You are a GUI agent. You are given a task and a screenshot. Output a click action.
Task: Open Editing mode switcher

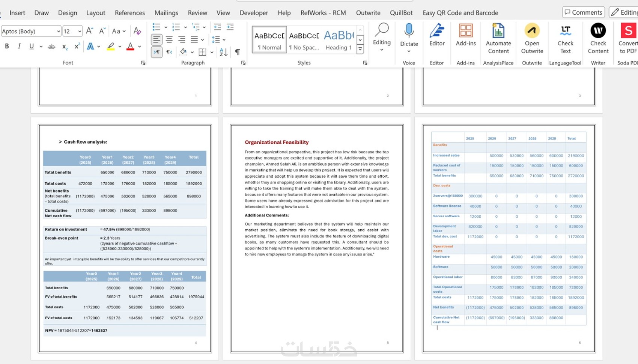click(624, 12)
